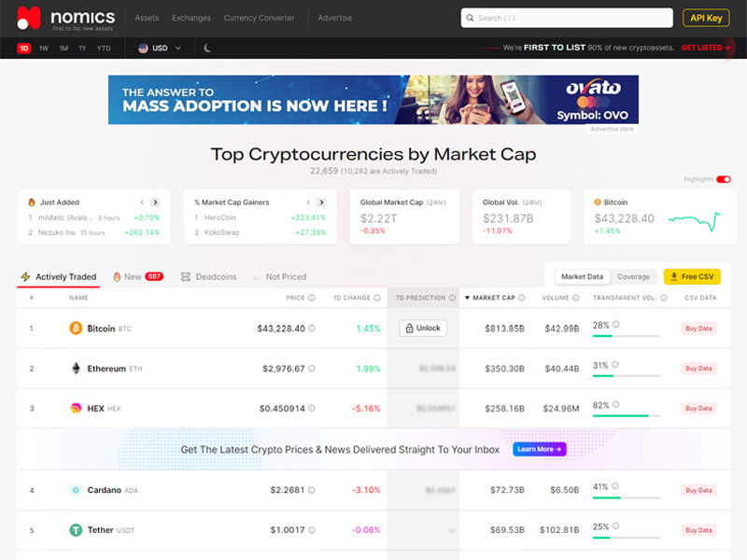Click the Tether logo icon
Screen dimensions: 747x560
[x=76, y=530]
